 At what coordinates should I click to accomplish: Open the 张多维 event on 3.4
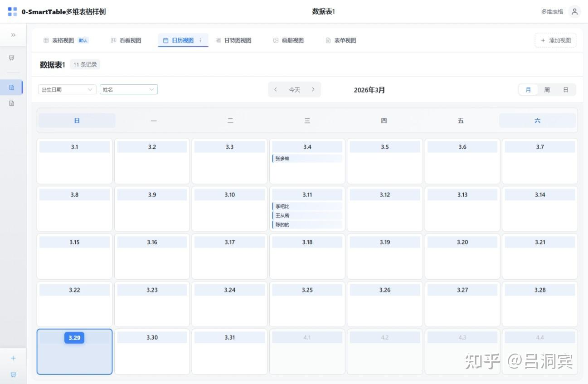pyautogui.click(x=307, y=159)
